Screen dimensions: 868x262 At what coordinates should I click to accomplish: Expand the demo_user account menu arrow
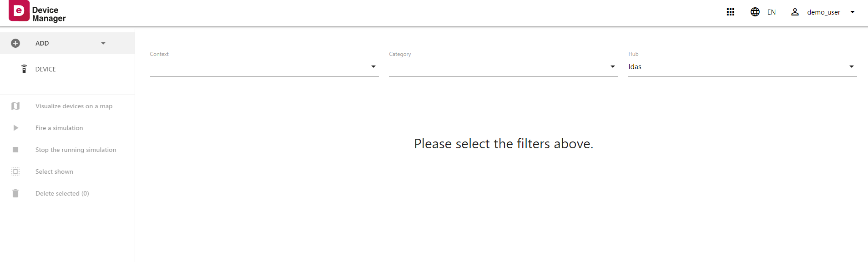(x=853, y=12)
